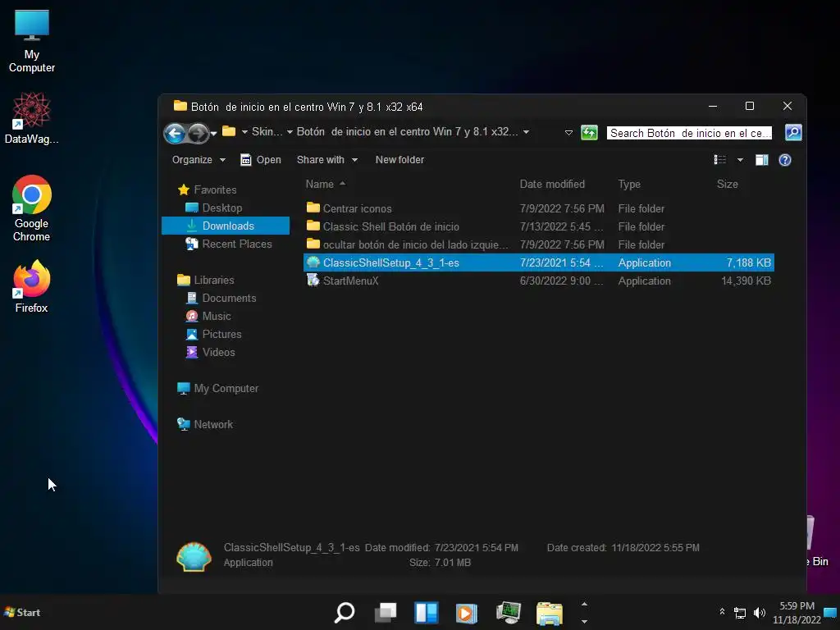Open the Share with menu
This screenshot has height=630, width=840.
326,160
